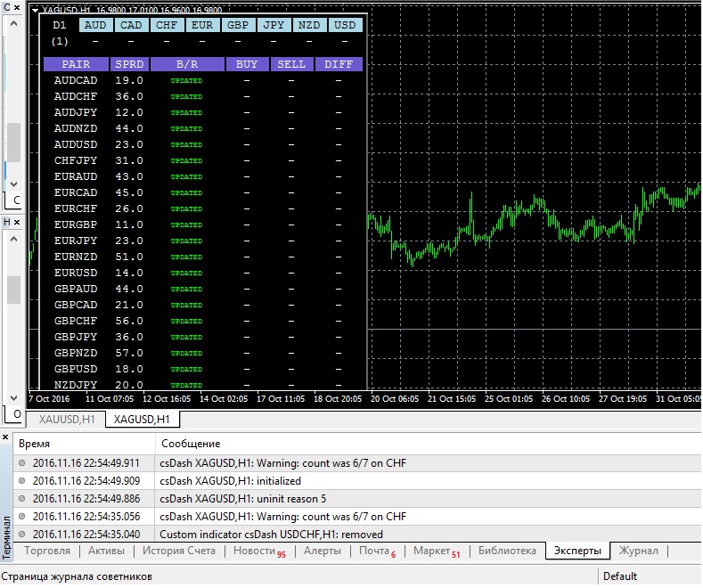Select the EURUSD pair row
Screen dimensions: 703x588
(202, 273)
